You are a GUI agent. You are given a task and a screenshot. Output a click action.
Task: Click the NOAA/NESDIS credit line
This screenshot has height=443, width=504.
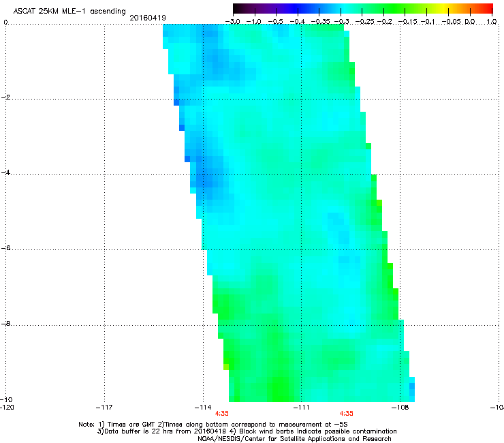coord(294,439)
